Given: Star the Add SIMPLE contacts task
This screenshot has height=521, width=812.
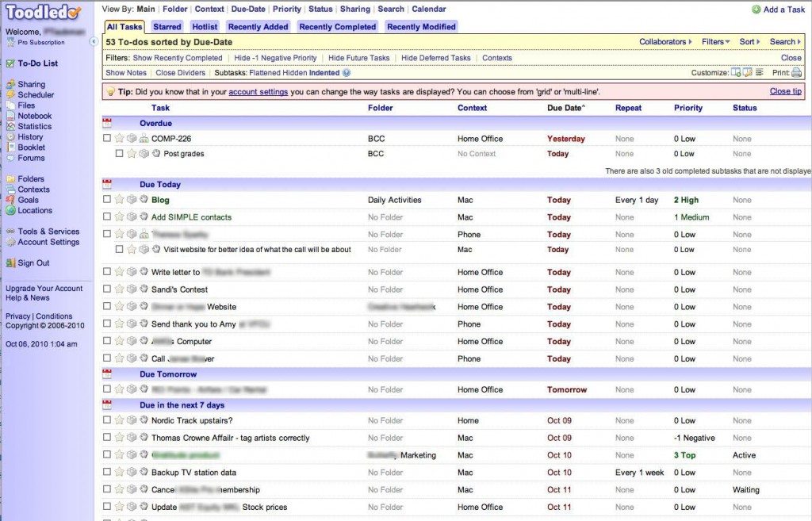Looking at the screenshot, I should (119, 217).
